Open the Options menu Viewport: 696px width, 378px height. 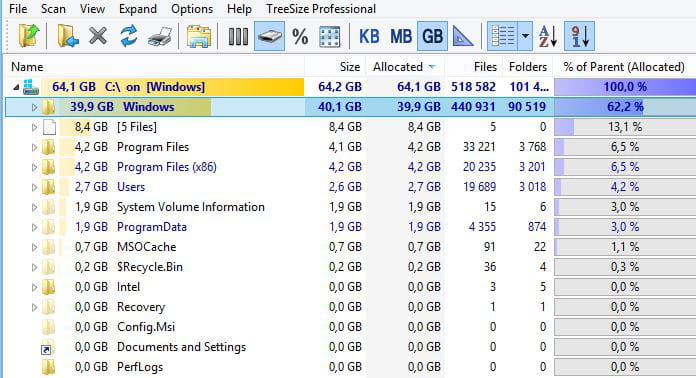192,9
